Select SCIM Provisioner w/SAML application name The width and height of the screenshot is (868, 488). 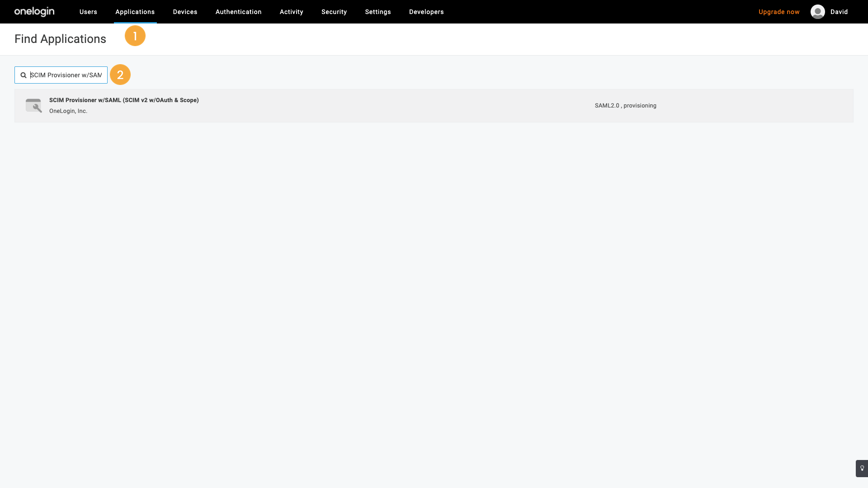tap(124, 100)
